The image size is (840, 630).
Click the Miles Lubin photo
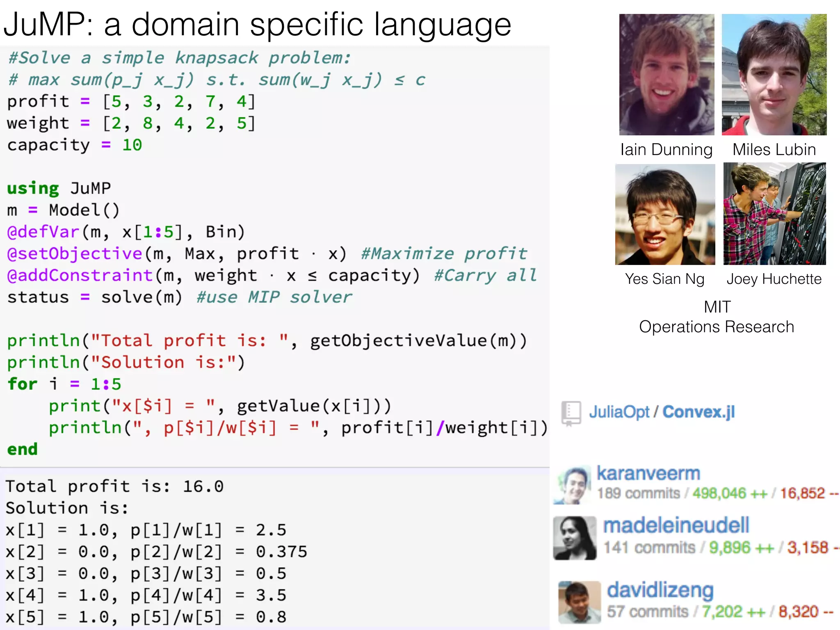pos(774,75)
